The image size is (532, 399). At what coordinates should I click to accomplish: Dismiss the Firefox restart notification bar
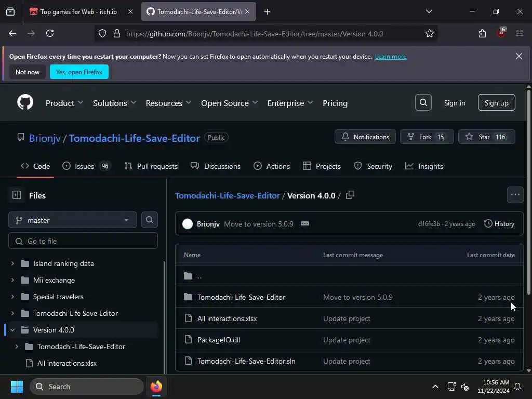(519, 56)
